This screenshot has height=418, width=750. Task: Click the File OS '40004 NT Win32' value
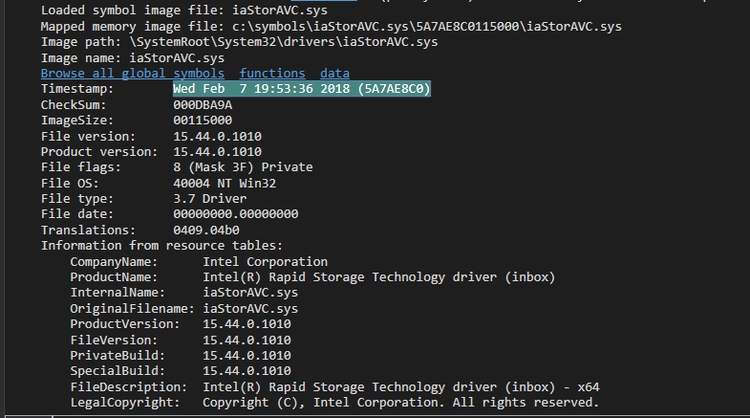pos(224,183)
